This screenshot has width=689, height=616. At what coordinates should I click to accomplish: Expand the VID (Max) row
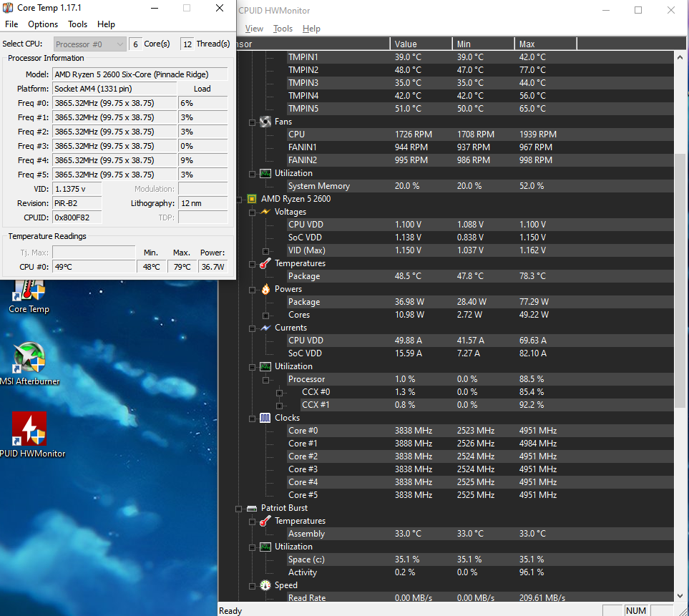(x=266, y=251)
